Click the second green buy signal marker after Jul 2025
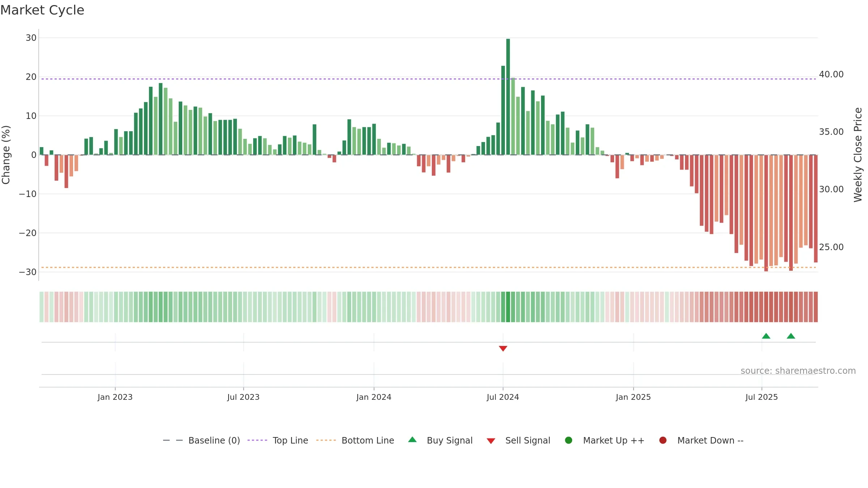 [791, 336]
